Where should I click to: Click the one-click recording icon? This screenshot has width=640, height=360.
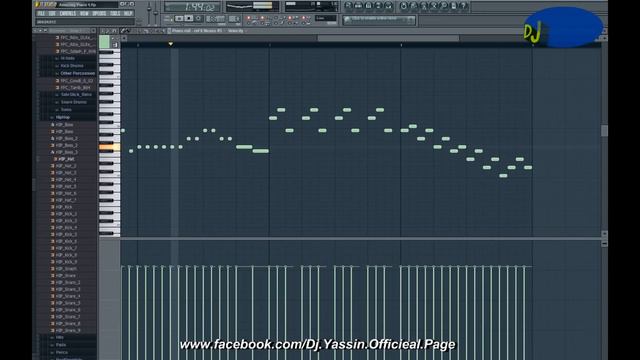(443, 6)
